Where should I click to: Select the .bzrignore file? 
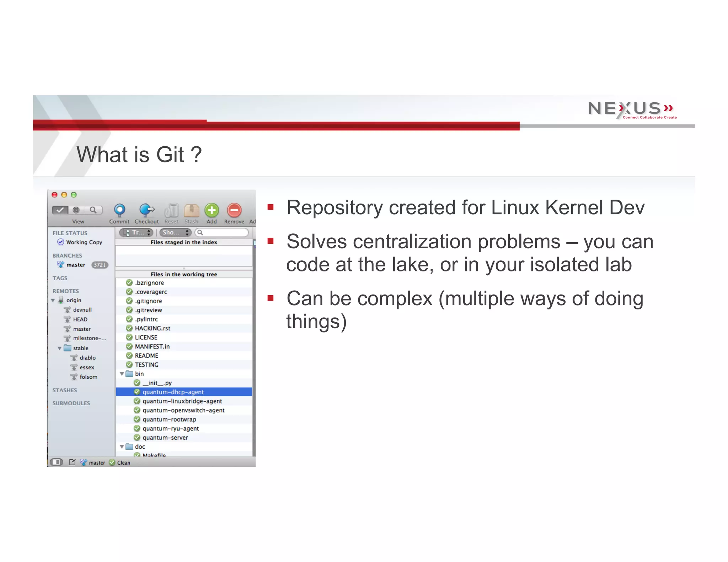point(184,283)
